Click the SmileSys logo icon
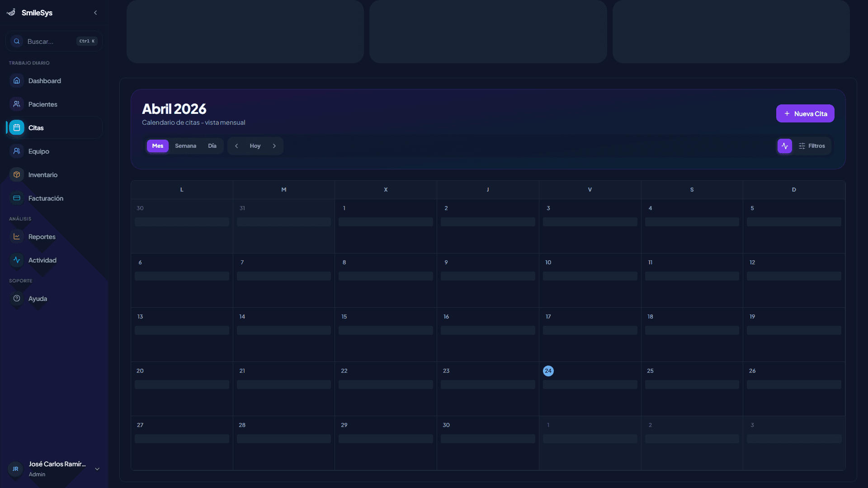Image resolution: width=868 pixels, height=488 pixels. tap(11, 13)
